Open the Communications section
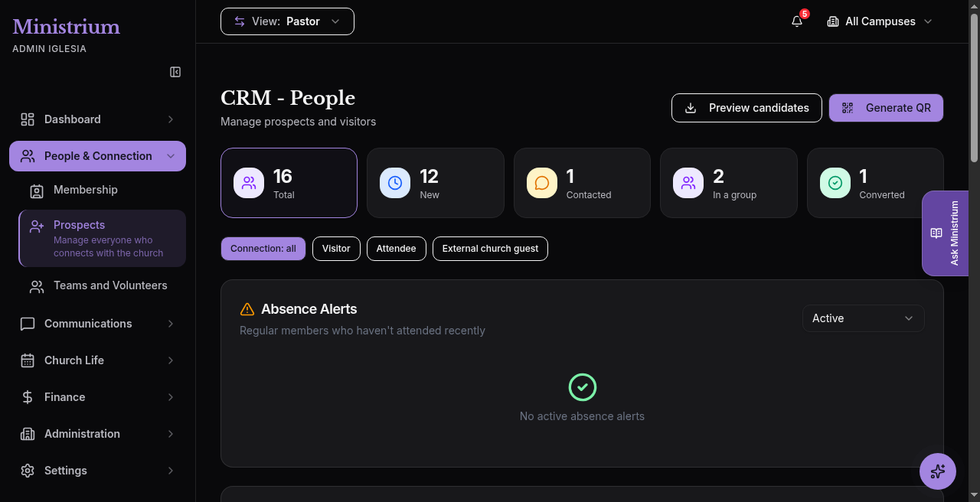The width and height of the screenshot is (980, 502). (97, 324)
